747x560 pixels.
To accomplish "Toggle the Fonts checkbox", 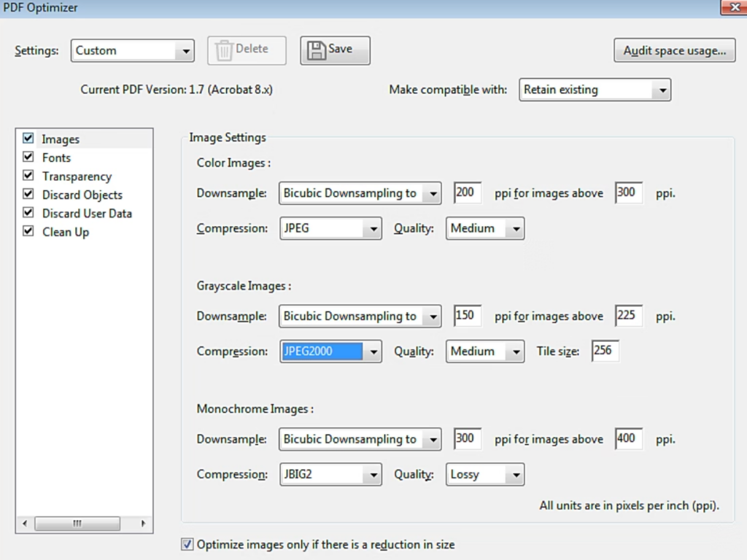I will [x=28, y=157].
